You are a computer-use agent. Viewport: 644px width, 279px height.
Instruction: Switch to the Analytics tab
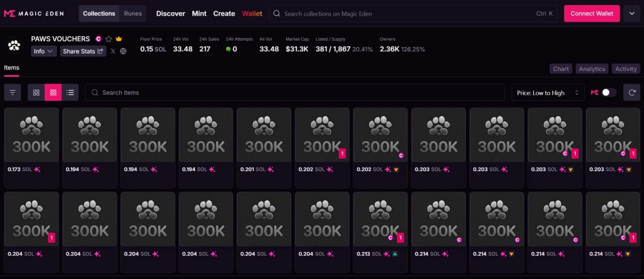click(x=592, y=69)
